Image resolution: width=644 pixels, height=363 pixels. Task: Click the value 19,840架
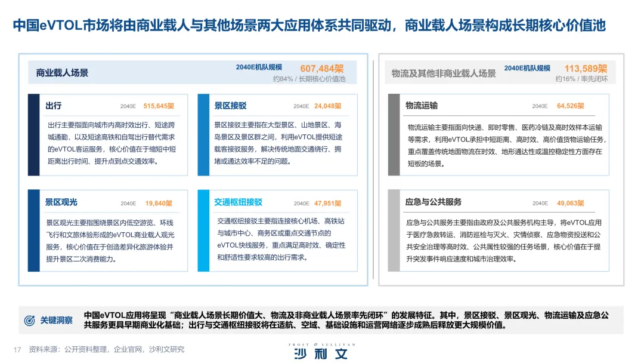pos(159,204)
